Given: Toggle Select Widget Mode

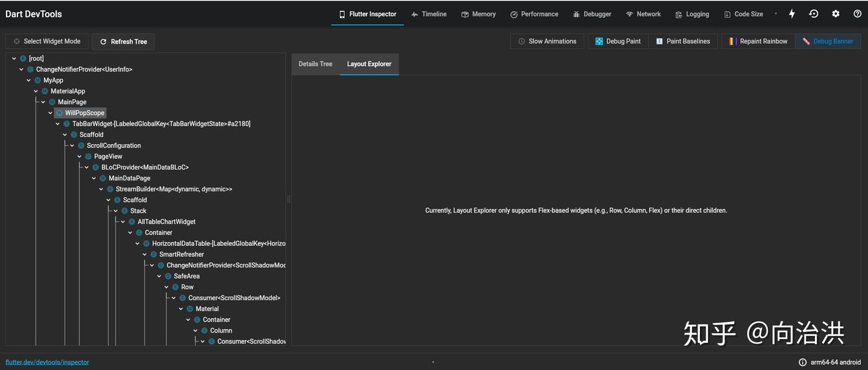Looking at the screenshot, I should pyautogui.click(x=47, y=42).
